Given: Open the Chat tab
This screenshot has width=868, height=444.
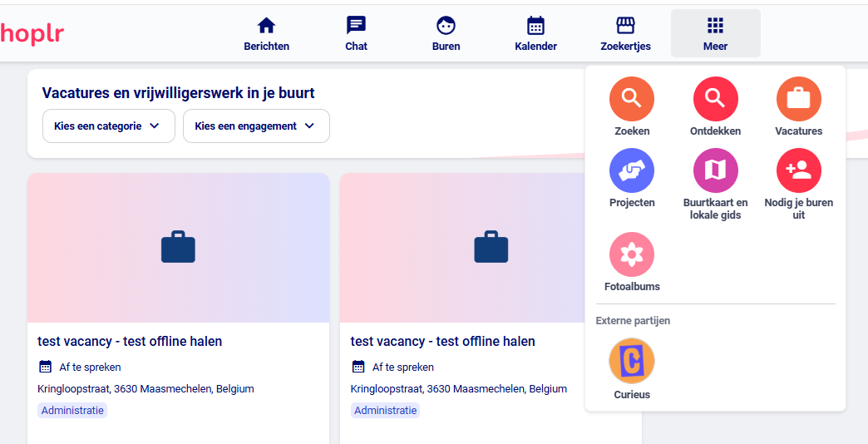Looking at the screenshot, I should tap(356, 33).
